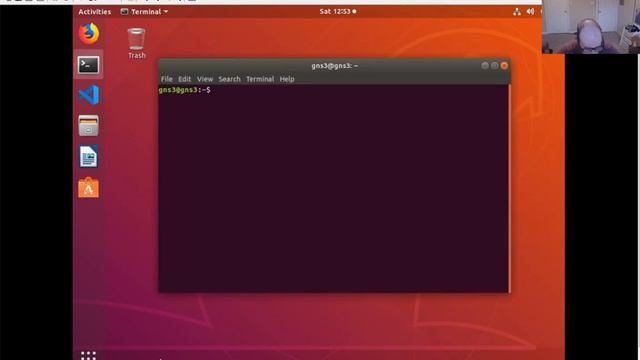The image size is (640, 360).
Task: Show Applications grid button
Action: [x=88, y=355]
